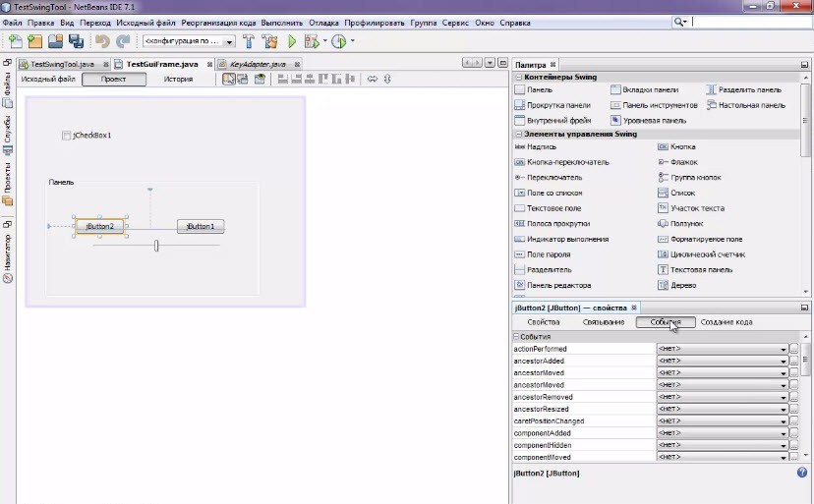Image resolution: width=814 pixels, height=504 pixels.
Task: Switch to the TestSwingTool.java tab
Action: 62,64
